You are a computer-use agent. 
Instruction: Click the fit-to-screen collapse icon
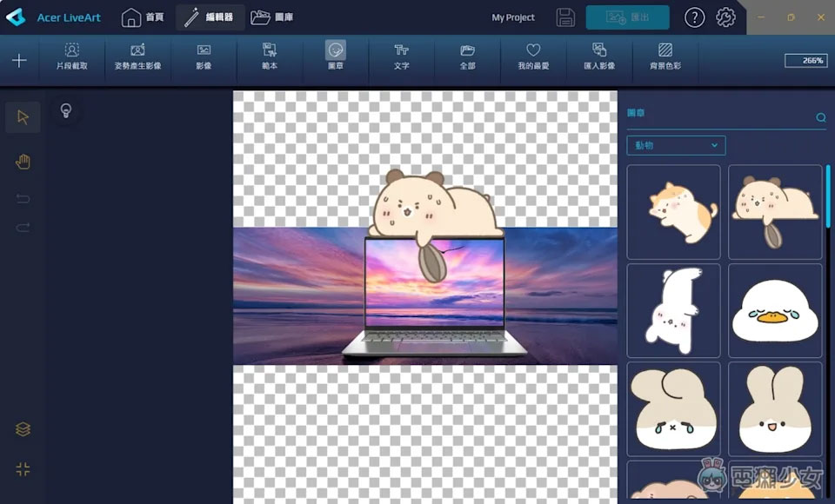[x=23, y=469]
